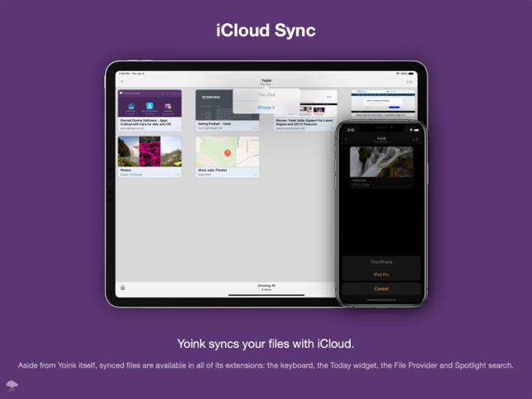Open more options on Daring Fireball card
532x399 pixels.
(x=255, y=128)
